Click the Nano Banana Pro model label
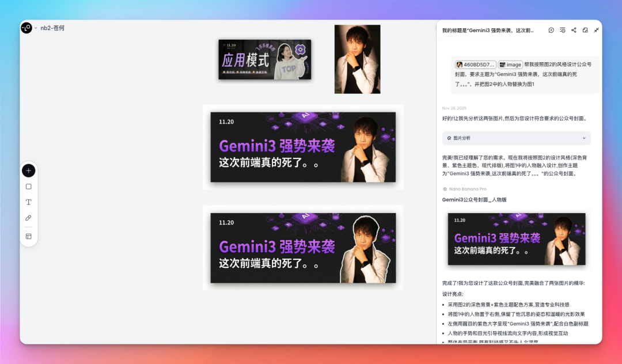The image size is (622, 364). (x=465, y=189)
